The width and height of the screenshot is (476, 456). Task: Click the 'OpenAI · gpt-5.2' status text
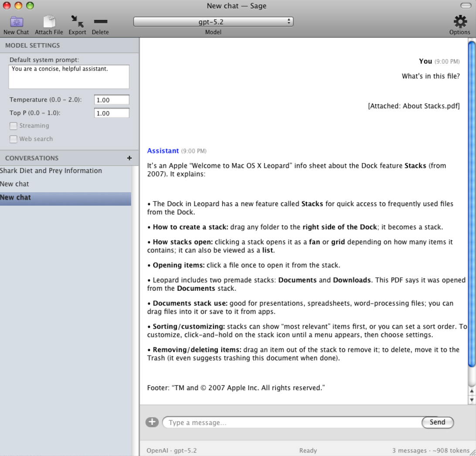point(171,450)
